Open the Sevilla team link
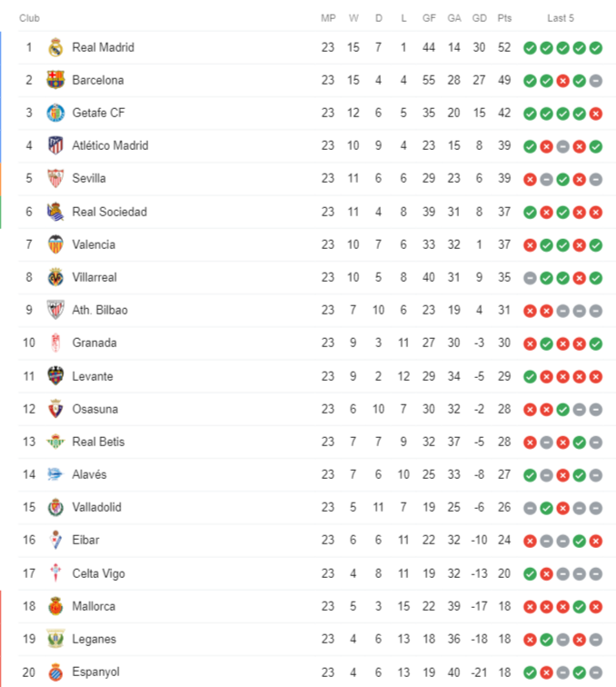The height and width of the screenshot is (687, 616). click(89, 178)
